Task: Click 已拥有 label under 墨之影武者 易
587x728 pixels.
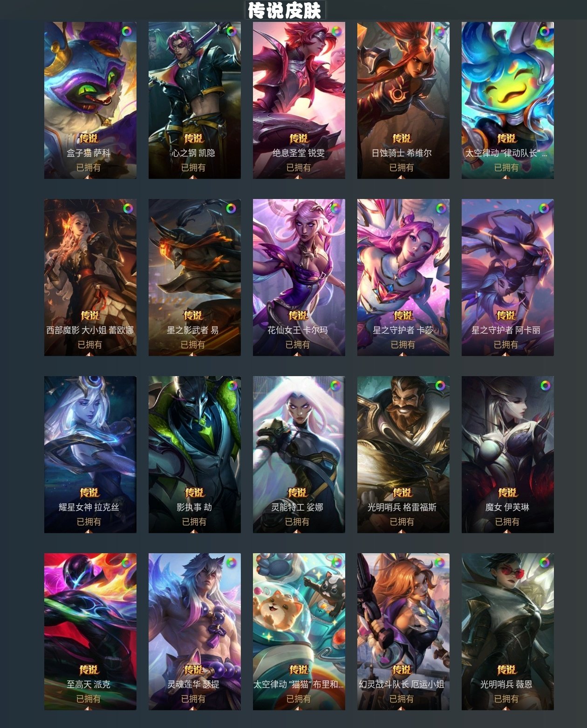Action: point(193,344)
